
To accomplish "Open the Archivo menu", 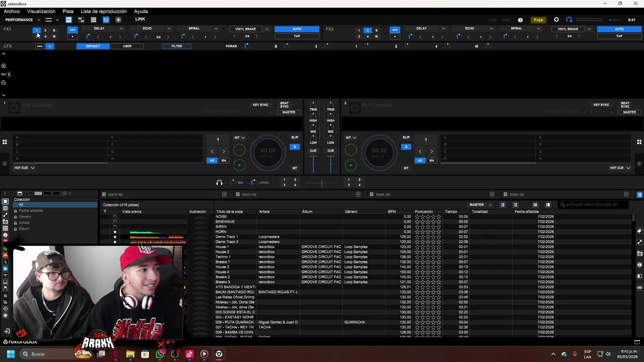I will click(x=12, y=11).
